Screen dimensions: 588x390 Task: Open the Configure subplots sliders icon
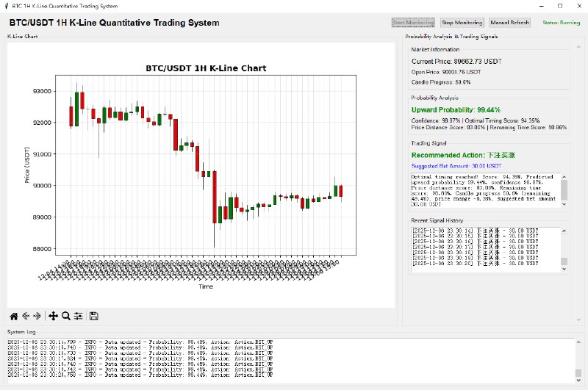point(78,316)
